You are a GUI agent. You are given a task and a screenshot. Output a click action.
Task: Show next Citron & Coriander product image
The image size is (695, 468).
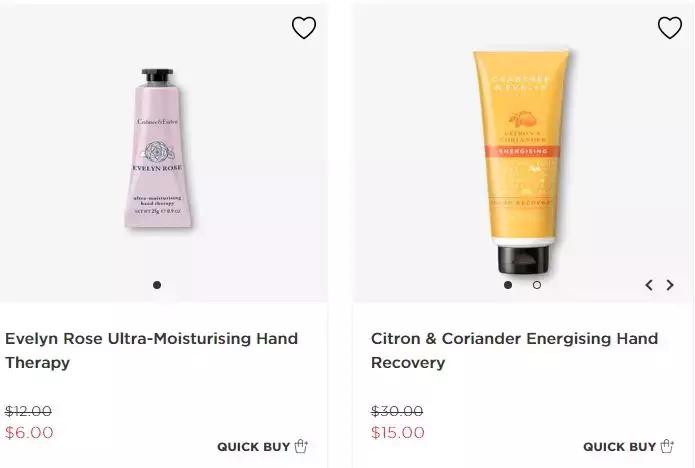point(670,285)
